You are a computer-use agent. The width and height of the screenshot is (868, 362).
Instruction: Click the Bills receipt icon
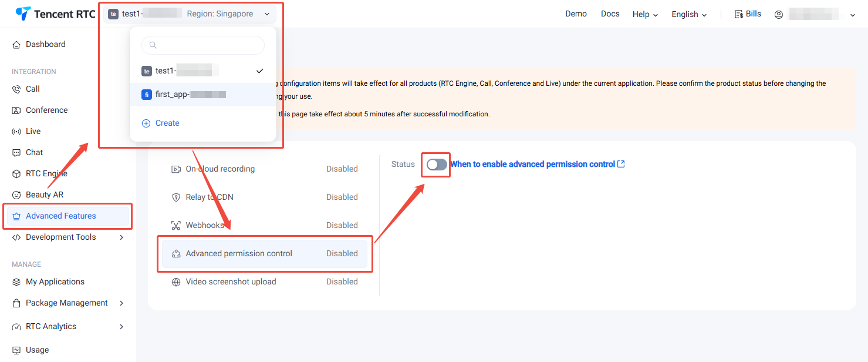739,14
